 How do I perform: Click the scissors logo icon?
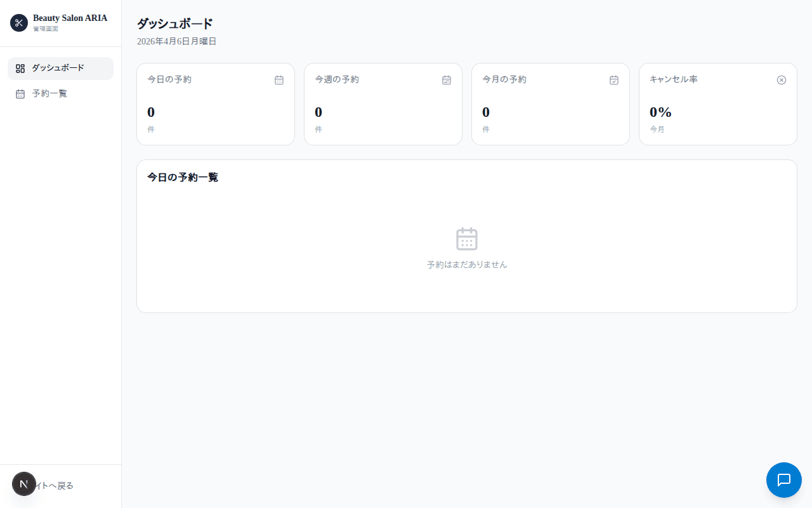tap(18, 23)
